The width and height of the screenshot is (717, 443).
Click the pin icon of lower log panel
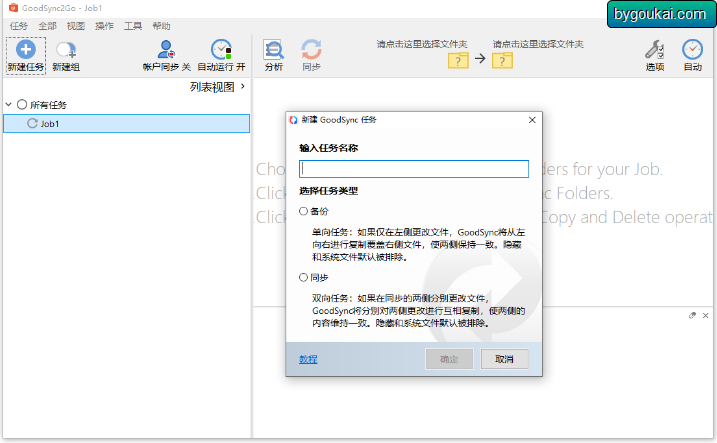[x=692, y=315]
